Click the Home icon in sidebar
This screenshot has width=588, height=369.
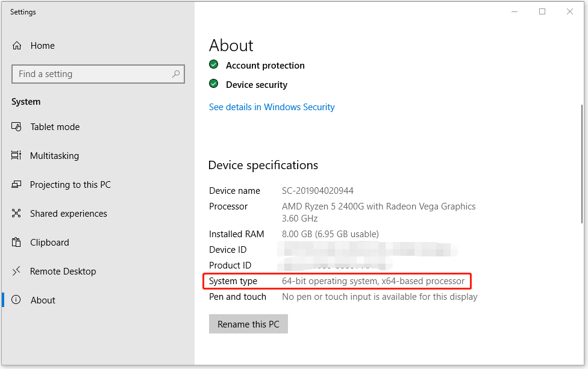point(17,46)
